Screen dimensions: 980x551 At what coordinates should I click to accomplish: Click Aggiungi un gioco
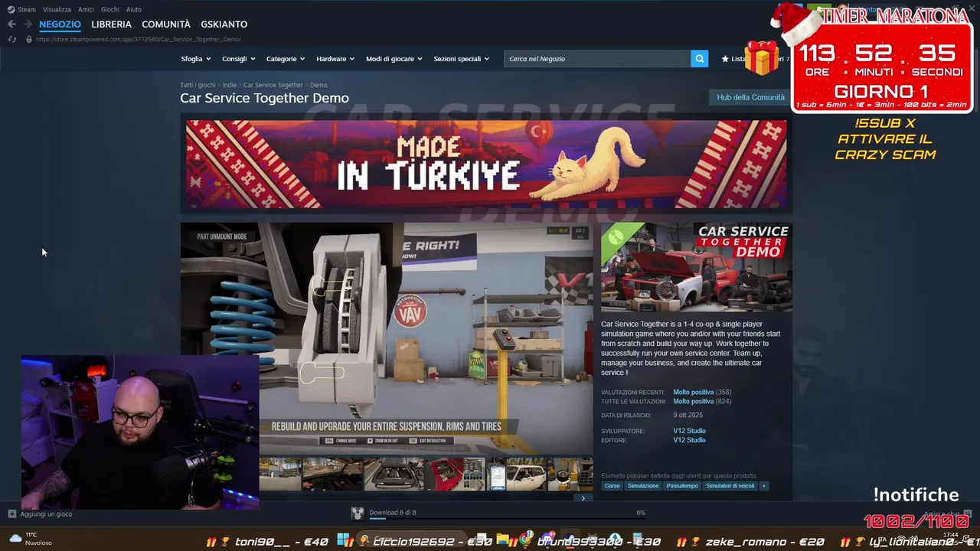click(46, 514)
